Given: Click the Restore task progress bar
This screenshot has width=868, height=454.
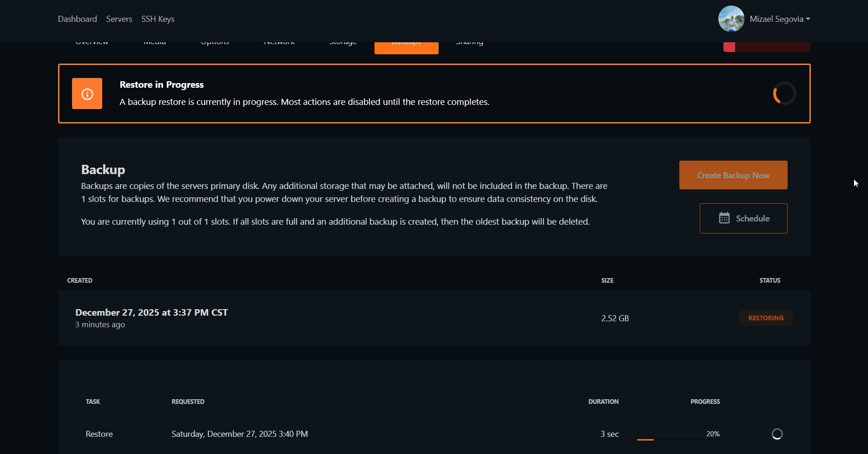Looking at the screenshot, I should pos(678,440).
